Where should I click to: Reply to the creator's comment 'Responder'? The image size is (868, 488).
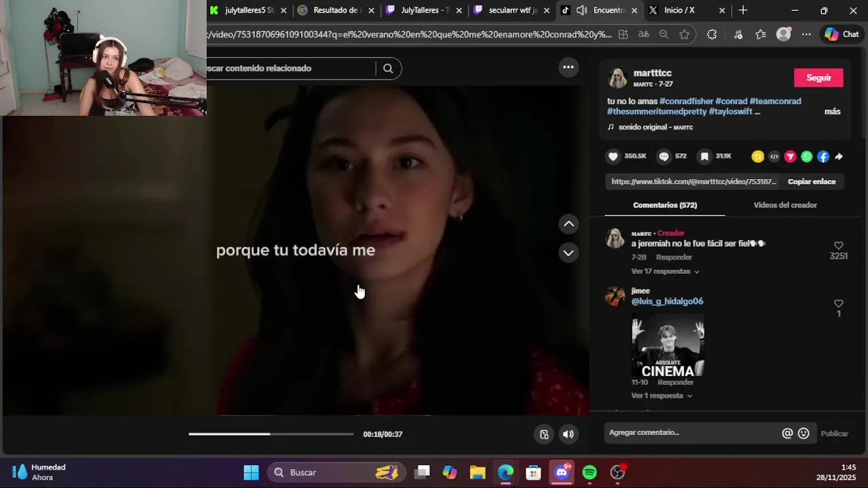point(674,258)
